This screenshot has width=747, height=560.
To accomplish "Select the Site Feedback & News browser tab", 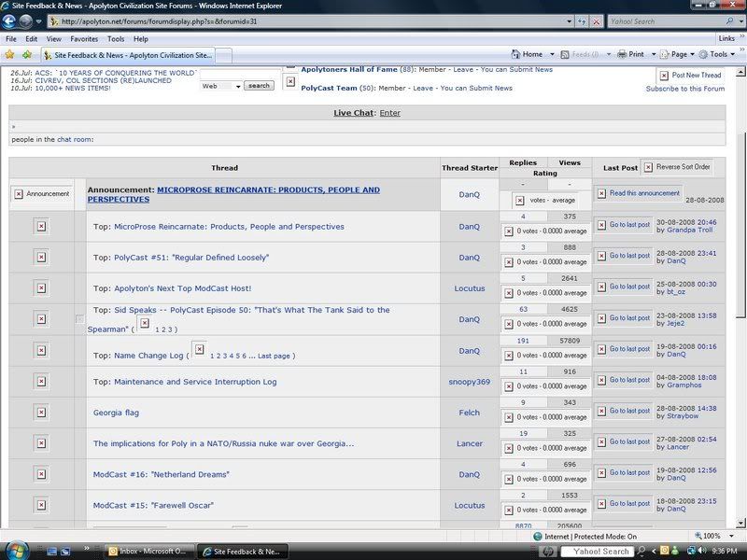I will click(128, 55).
